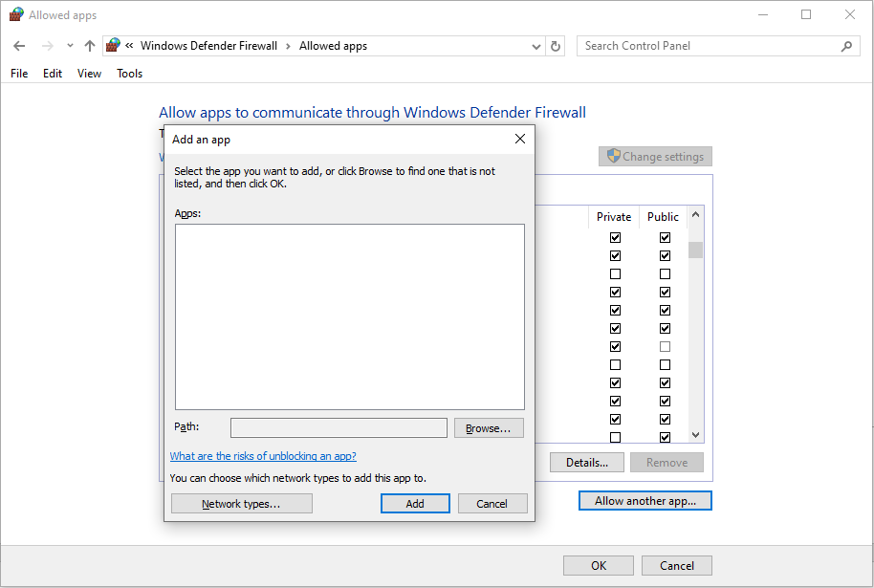Click the Browse... button
Viewport: 874px width, 588px height.
click(489, 428)
